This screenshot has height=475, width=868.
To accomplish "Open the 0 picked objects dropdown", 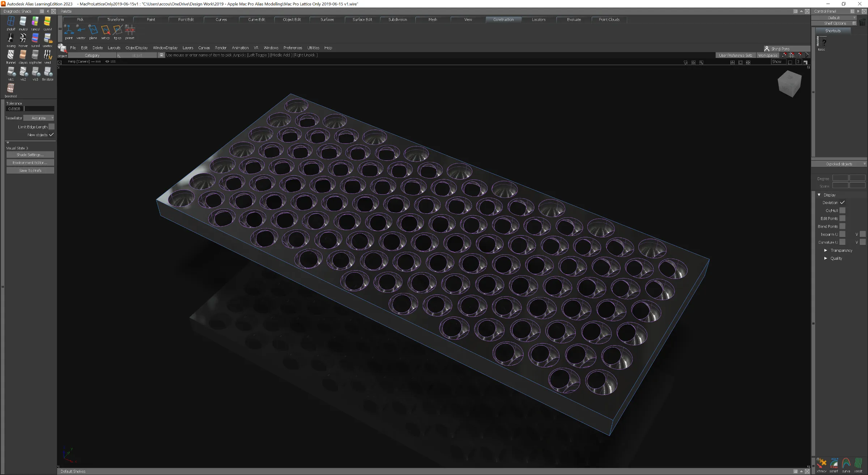I will 839,164.
